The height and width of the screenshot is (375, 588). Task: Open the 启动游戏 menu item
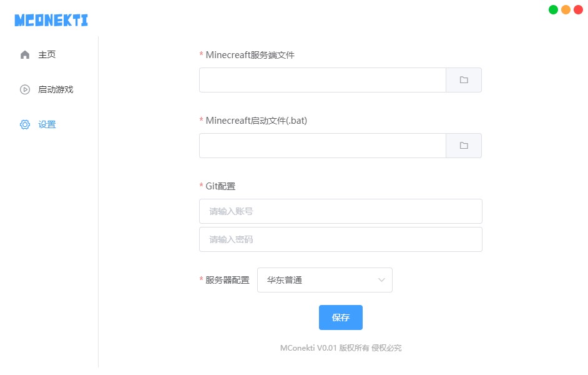point(56,90)
